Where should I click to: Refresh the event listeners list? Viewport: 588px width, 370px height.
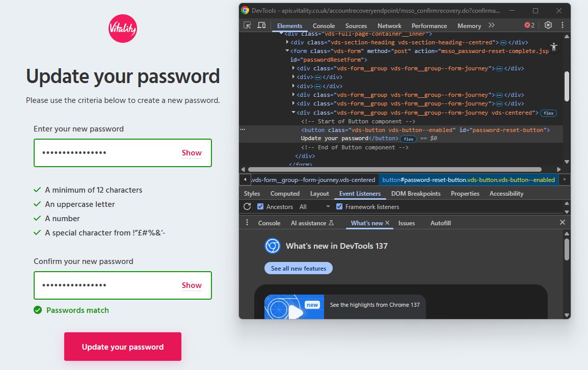(247, 206)
